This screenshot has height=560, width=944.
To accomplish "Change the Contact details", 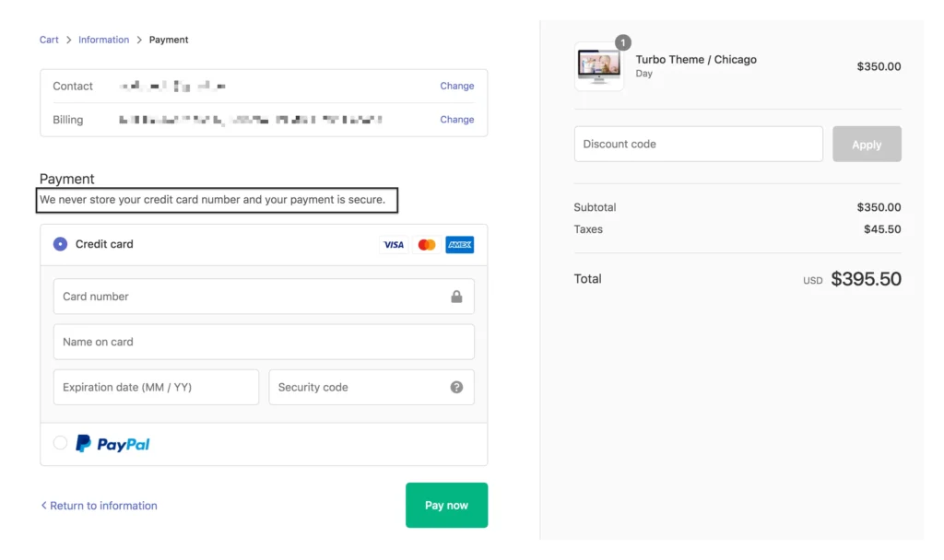I will [457, 86].
